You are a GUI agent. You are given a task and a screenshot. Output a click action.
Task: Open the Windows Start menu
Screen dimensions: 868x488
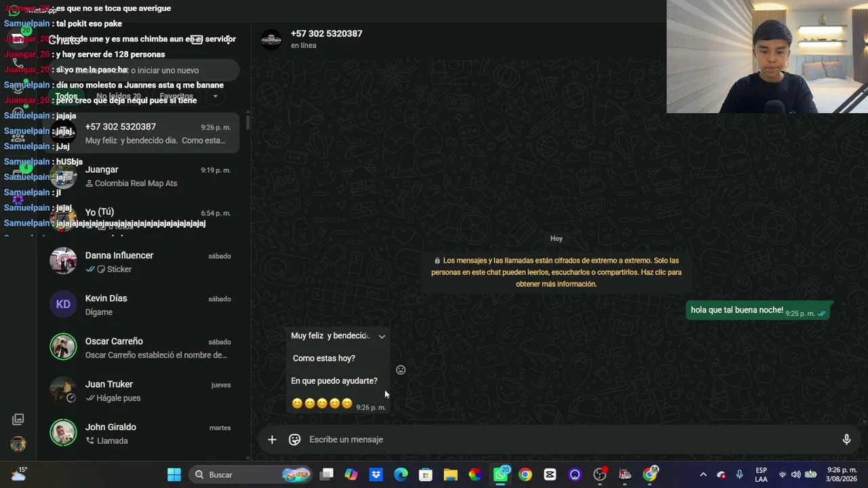pyautogui.click(x=174, y=474)
